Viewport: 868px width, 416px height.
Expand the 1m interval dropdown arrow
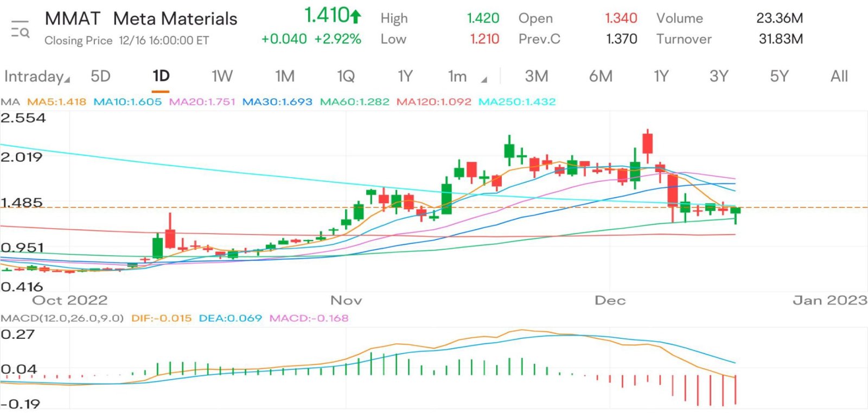click(484, 80)
